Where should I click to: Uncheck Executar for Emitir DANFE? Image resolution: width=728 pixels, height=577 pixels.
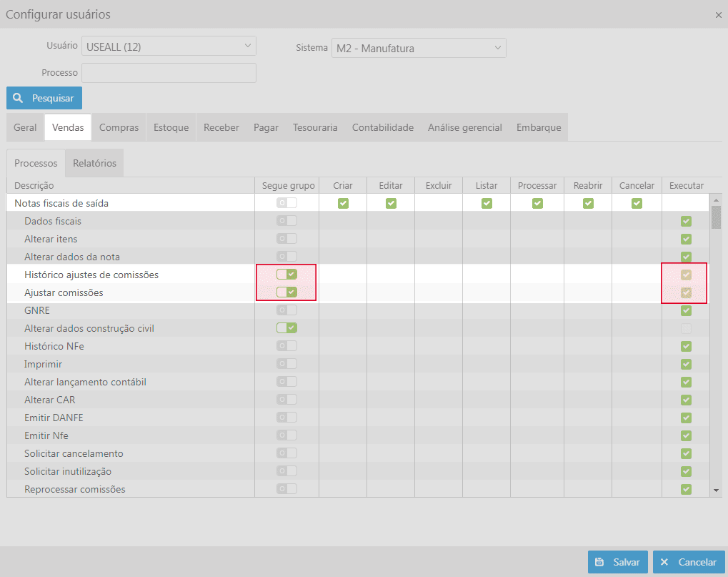(686, 418)
